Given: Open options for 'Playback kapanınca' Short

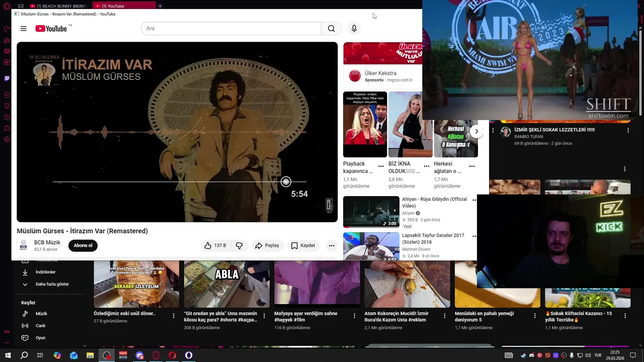Looking at the screenshot, I should coord(381,166).
